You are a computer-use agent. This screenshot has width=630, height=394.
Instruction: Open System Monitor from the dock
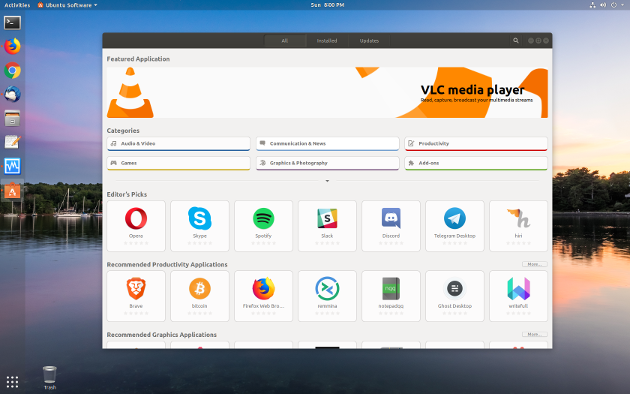point(12,166)
